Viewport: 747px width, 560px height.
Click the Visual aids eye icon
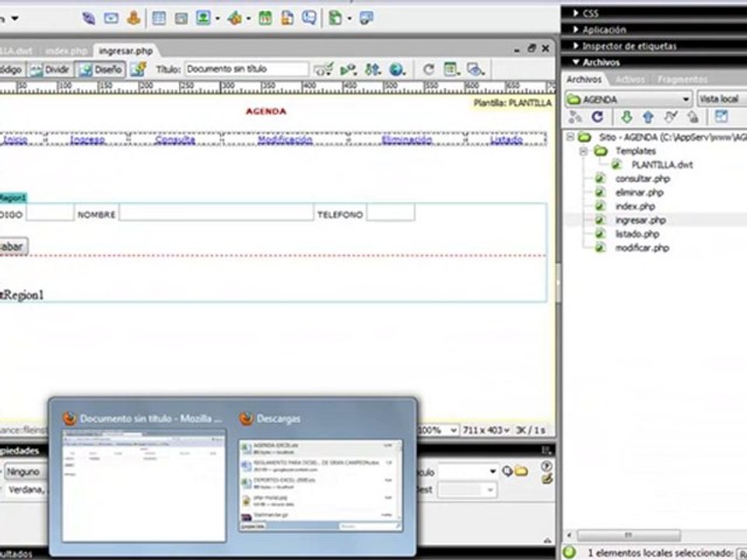coord(475,69)
